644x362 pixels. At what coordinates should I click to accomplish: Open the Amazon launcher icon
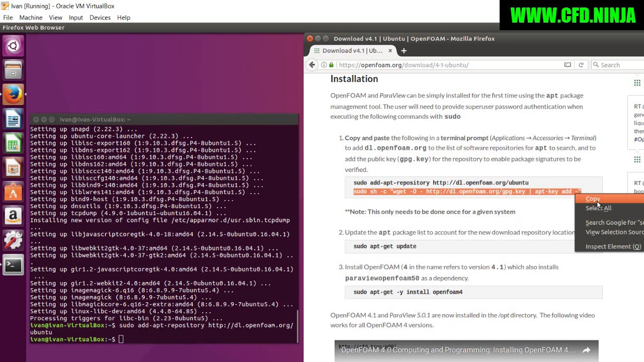click(13, 217)
